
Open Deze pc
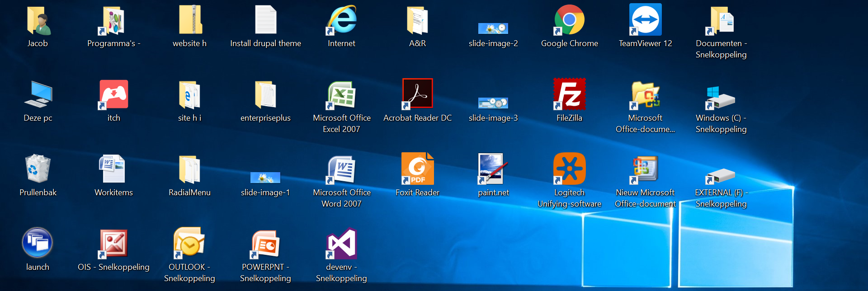tap(38, 94)
